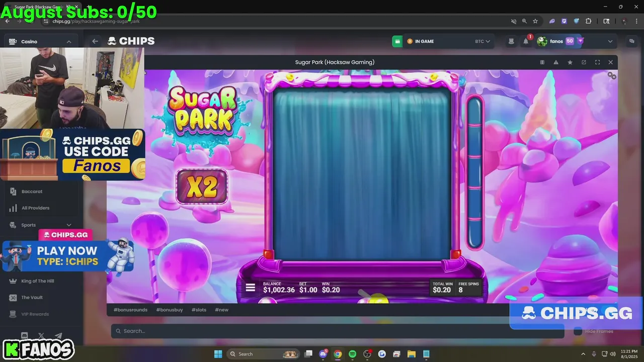The image size is (644, 362).
Task: Click the #new tag
Action: coord(221,310)
